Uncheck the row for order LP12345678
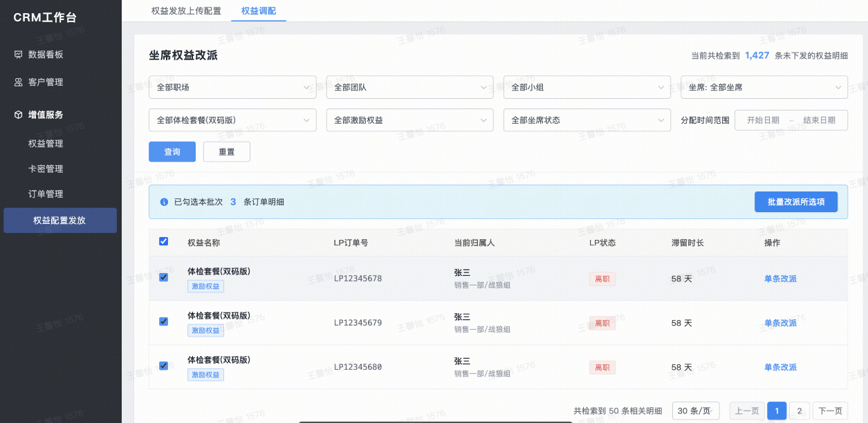 pos(164,277)
